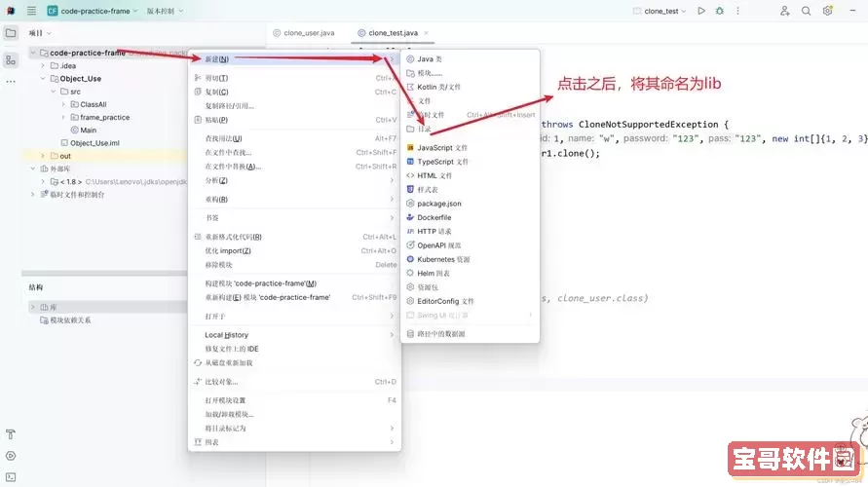Open Local History submenu
Screen dimensions: 868x487
click(x=294, y=335)
